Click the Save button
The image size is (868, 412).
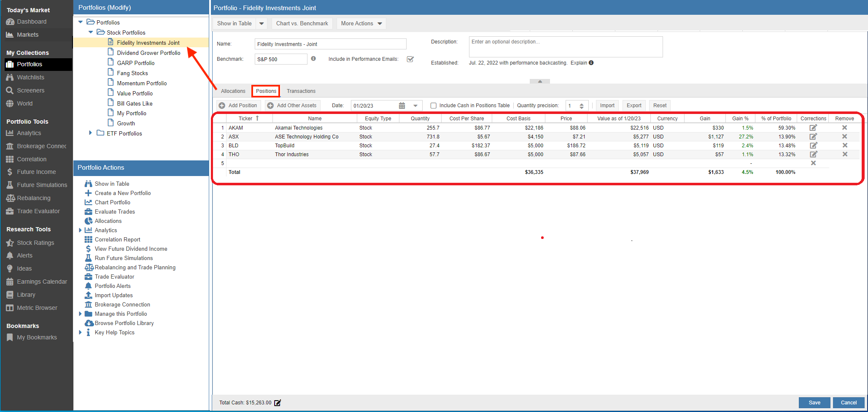814,403
